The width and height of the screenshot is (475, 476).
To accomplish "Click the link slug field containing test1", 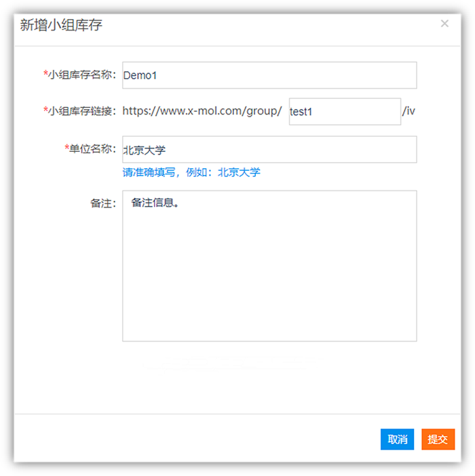I will pyautogui.click(x=345, y=111).
